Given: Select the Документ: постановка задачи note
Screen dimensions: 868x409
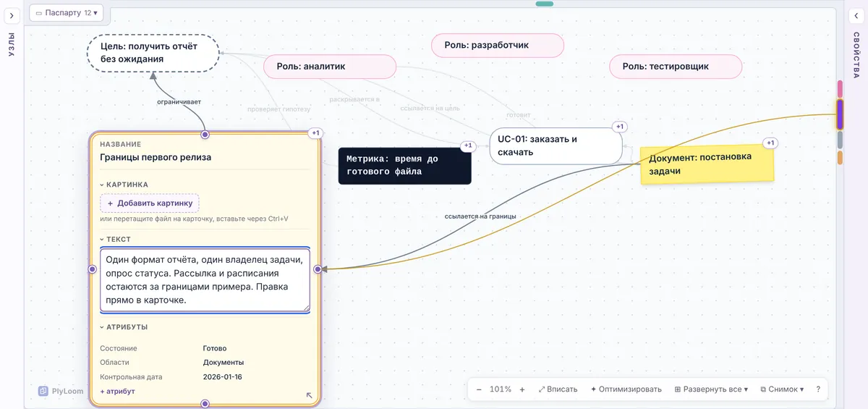Looking at the screenshot, I should pyautogui.click(x=707, y=163).
